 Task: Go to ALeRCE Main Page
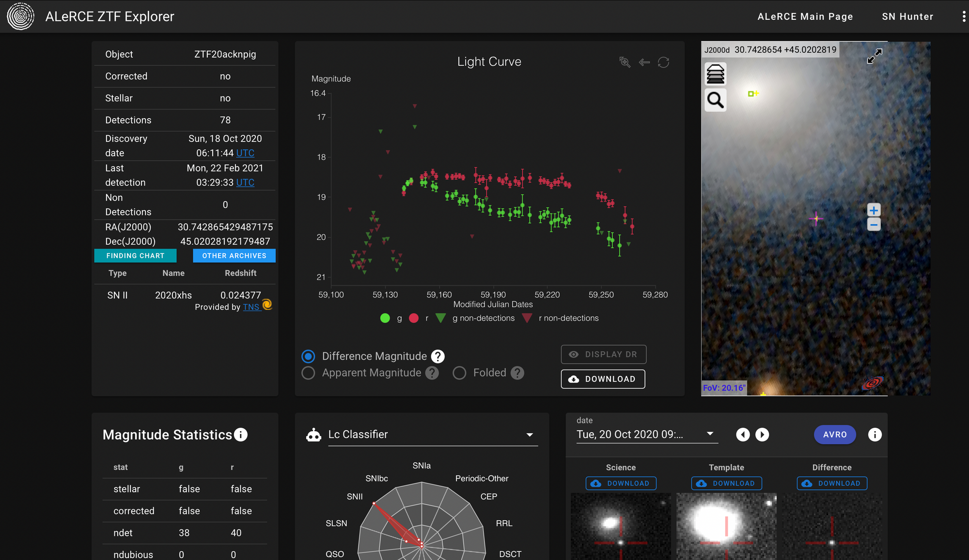tap(805, 16)
